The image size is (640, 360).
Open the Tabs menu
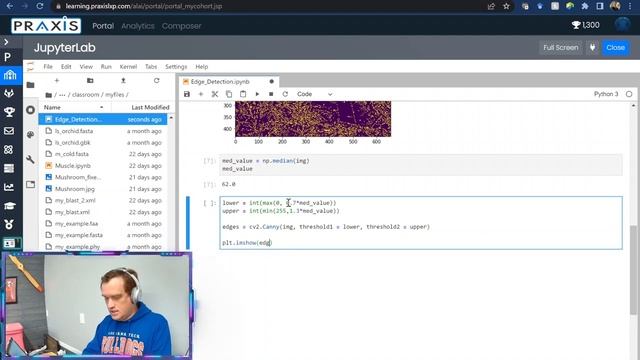click(151, 67)
